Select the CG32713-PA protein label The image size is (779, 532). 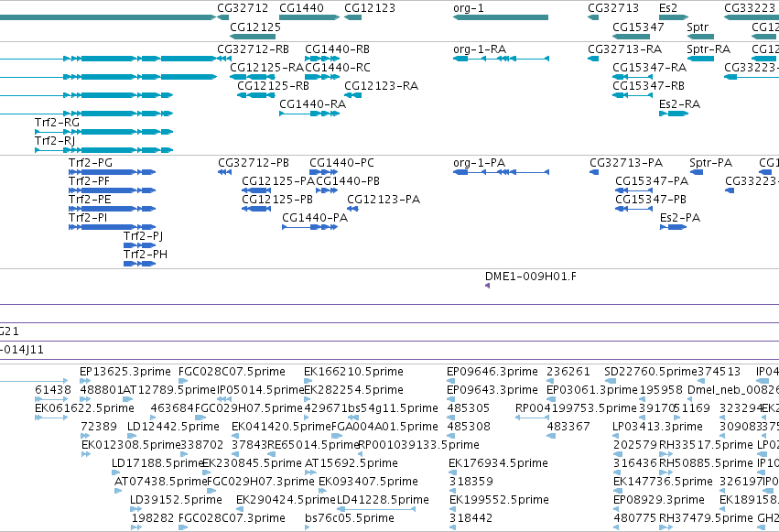click(x=626, y=163)
